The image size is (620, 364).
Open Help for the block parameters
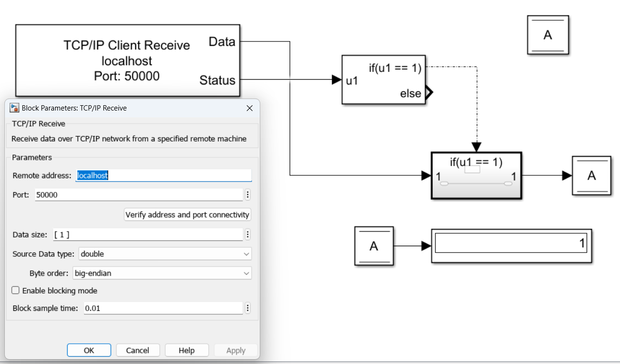pos(186,350)
